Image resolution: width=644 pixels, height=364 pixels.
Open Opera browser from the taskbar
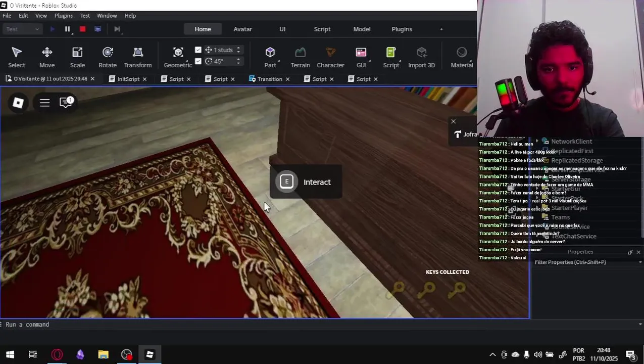[x=57, y=354]
